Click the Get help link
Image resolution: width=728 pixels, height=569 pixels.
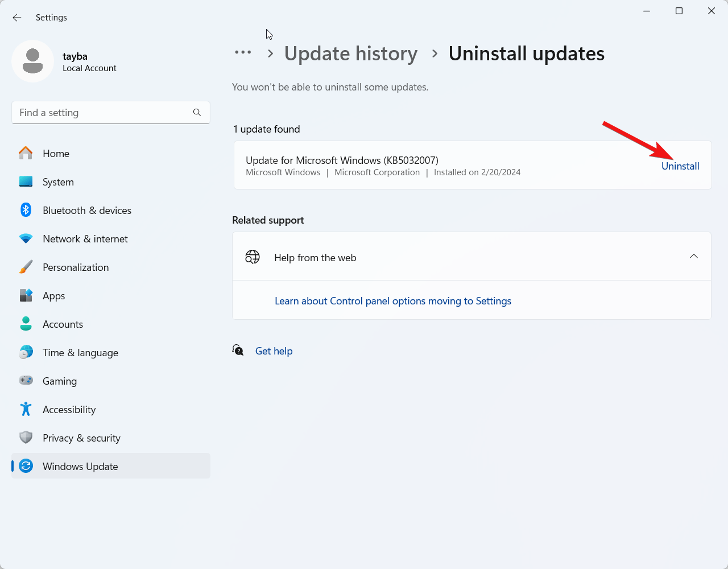(x=274, y=351)
